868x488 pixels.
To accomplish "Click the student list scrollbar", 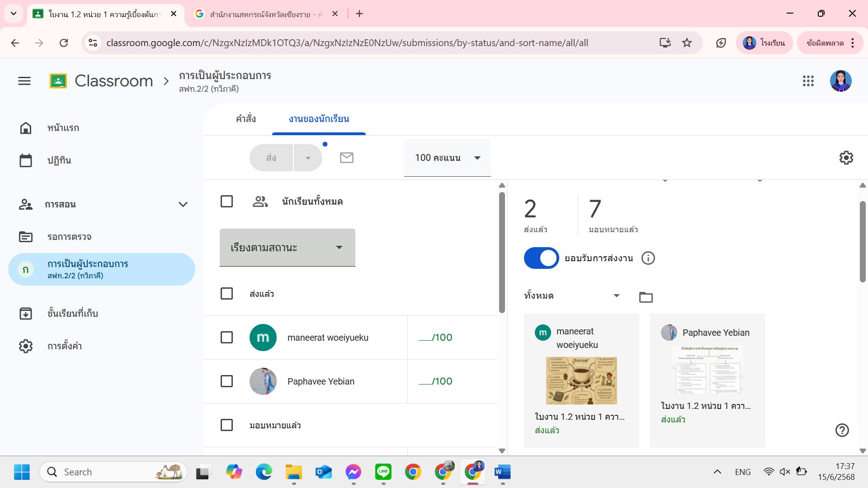I will (x=502, y=253).
